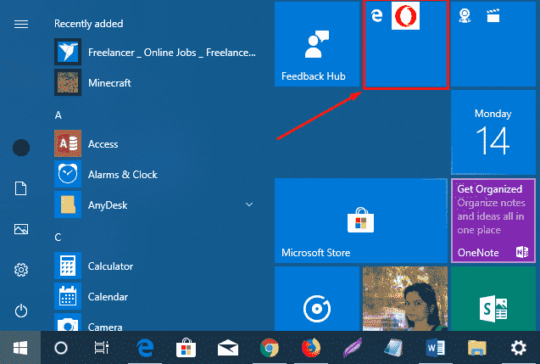540x364 pixels.
Task: Open Settings gear in Start sidebar
Action: [21, 270]
